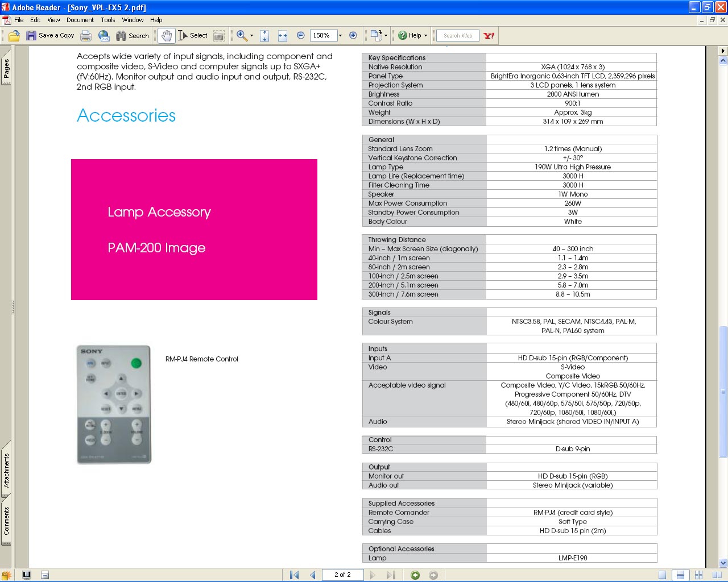This screenshot has width=728, height=582.
Task: Click the Snapshot tool camera icon
Action: tap(218, 36)
